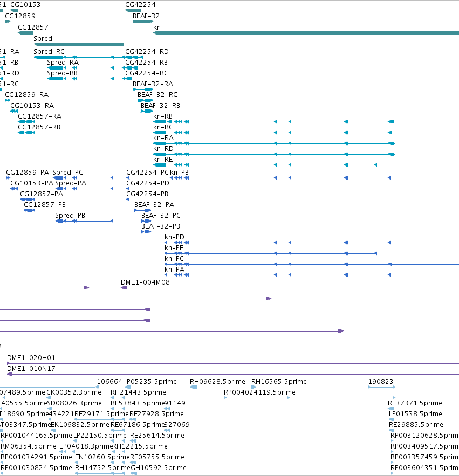Select BAC clone DME1-004M08 label
Image resolution: width=459 pixels, height=476 pixels.
[145, 282]
